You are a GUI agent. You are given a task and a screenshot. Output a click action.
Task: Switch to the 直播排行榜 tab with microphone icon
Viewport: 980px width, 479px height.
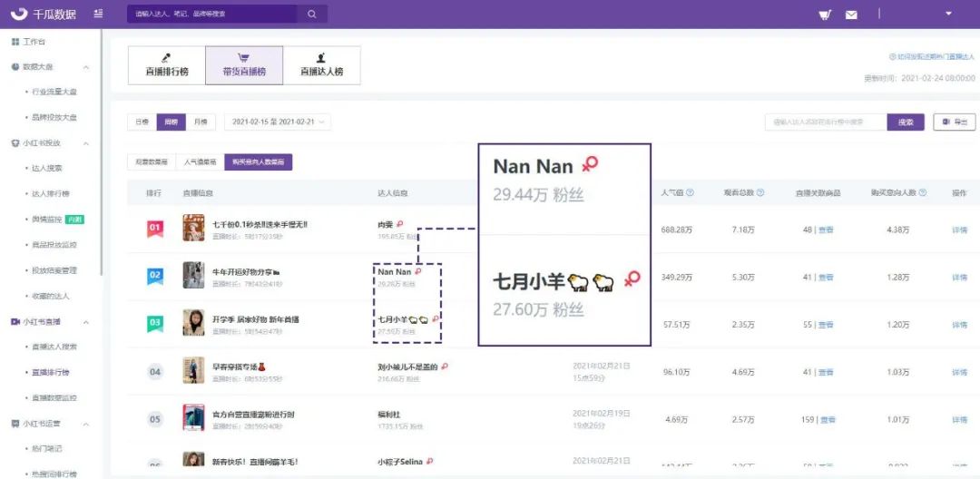167,65
